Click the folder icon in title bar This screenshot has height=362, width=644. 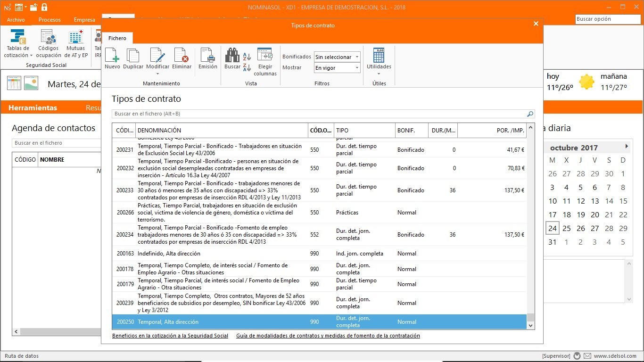(33, 7)
